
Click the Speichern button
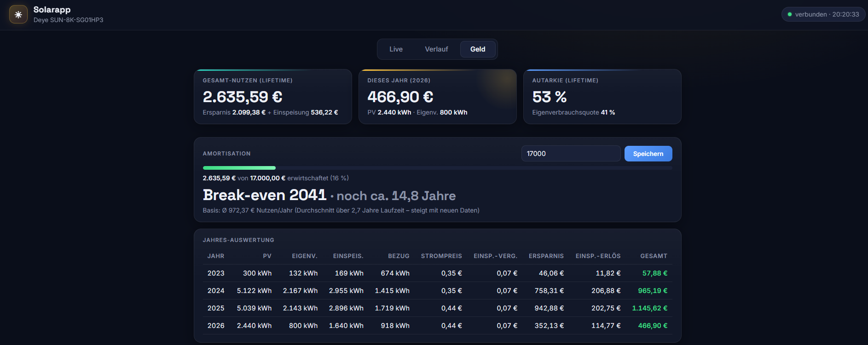point(648,154)
